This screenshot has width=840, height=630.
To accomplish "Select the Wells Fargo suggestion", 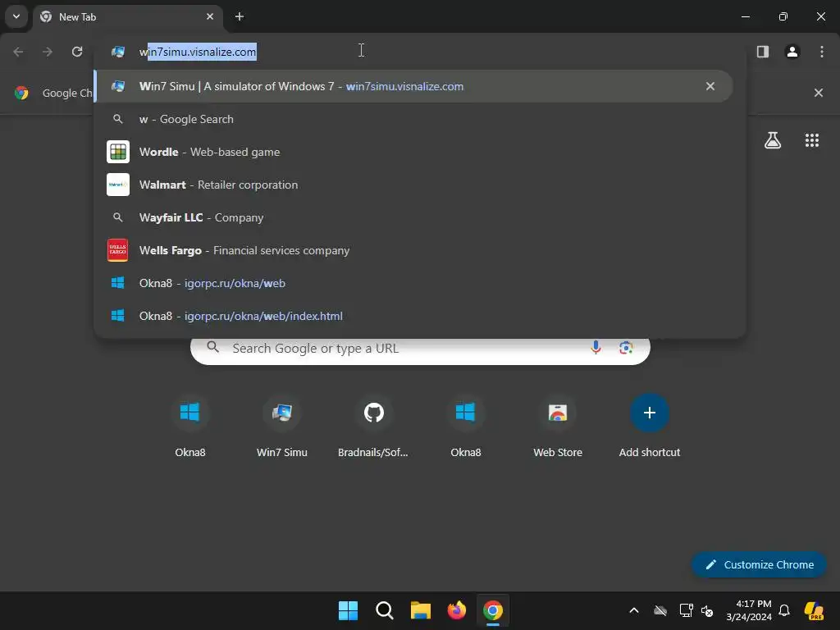I will point(419,250).
